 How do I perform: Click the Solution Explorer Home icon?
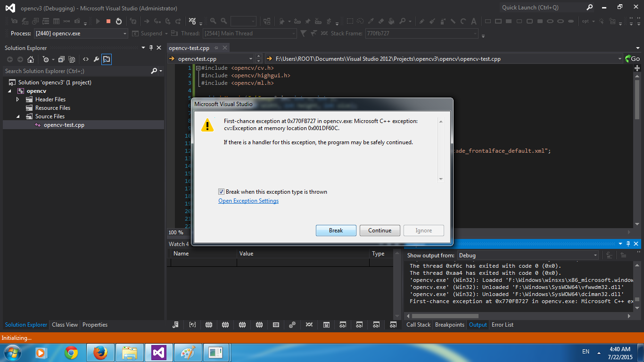click(x=31, y=59)
